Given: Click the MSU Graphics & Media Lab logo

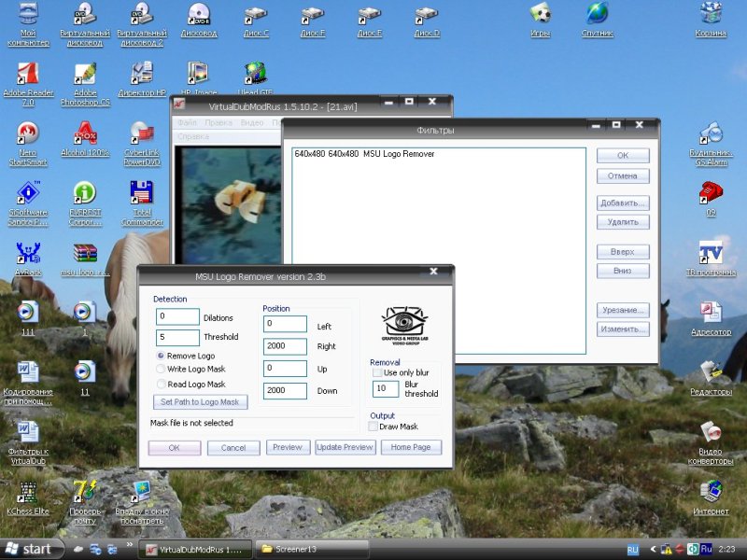Looking at the screenshot, I should 403,326.
